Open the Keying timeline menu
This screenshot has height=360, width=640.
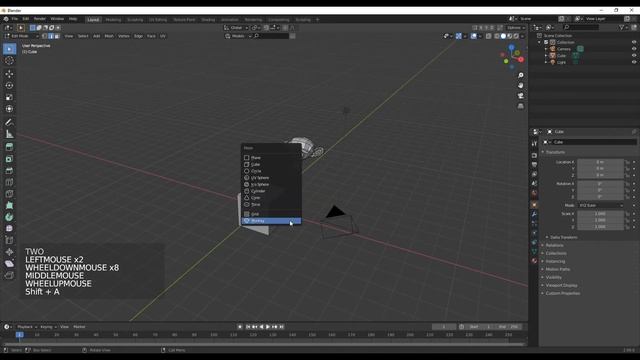click(x=48, y=327)
